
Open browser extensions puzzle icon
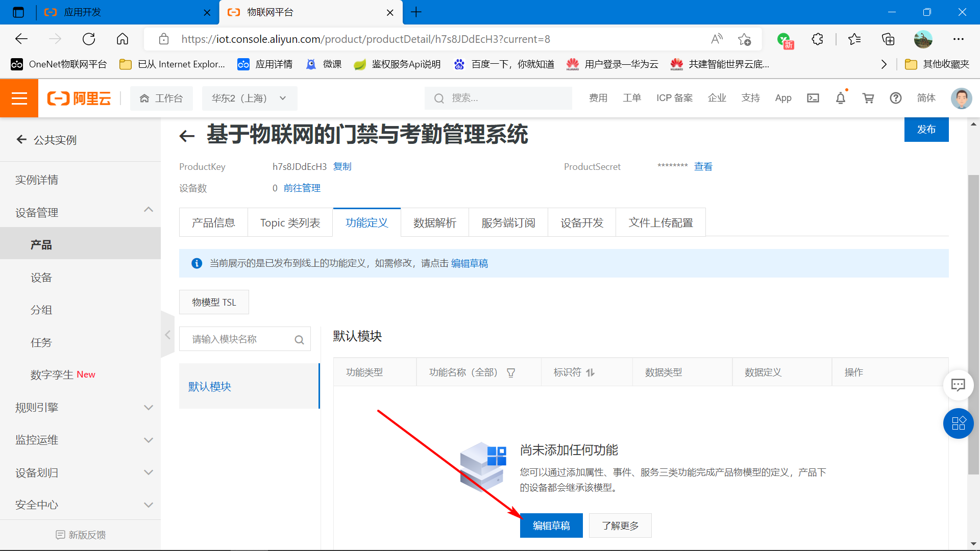pyautogui.click(x=817, y=39)
